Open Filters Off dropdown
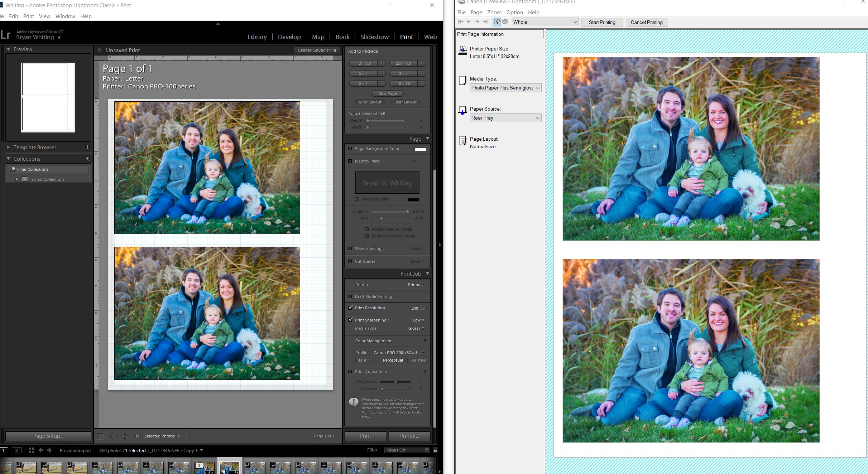Image resolution: width=868 pixels, height=474 pixels. point(407,450)
